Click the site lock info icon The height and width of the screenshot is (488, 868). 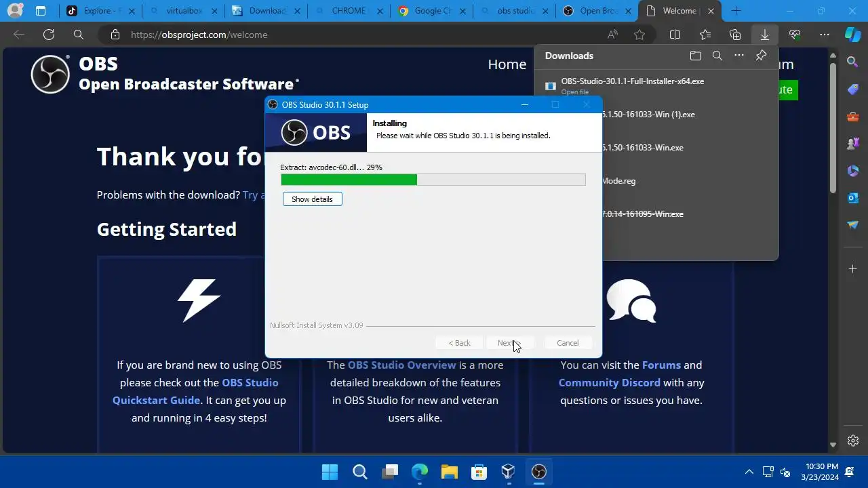[x=115, y=35]
